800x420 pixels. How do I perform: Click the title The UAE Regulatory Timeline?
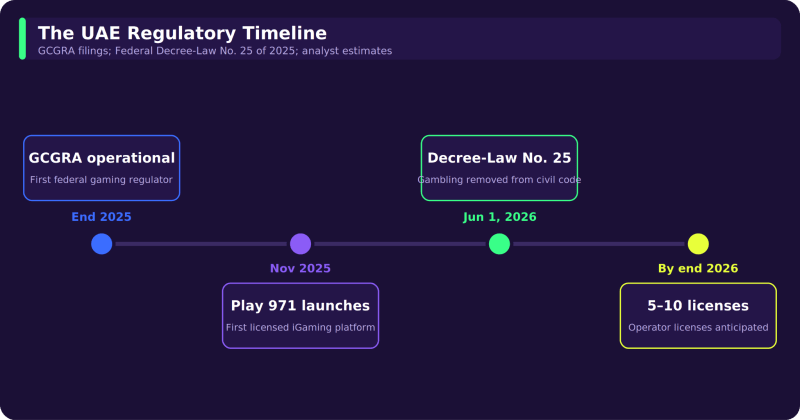click(x=182, y=33)
